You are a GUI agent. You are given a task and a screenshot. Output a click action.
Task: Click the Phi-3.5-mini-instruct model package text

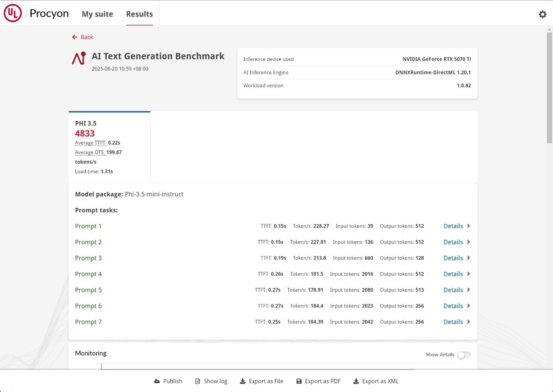[x=154, y=194]
